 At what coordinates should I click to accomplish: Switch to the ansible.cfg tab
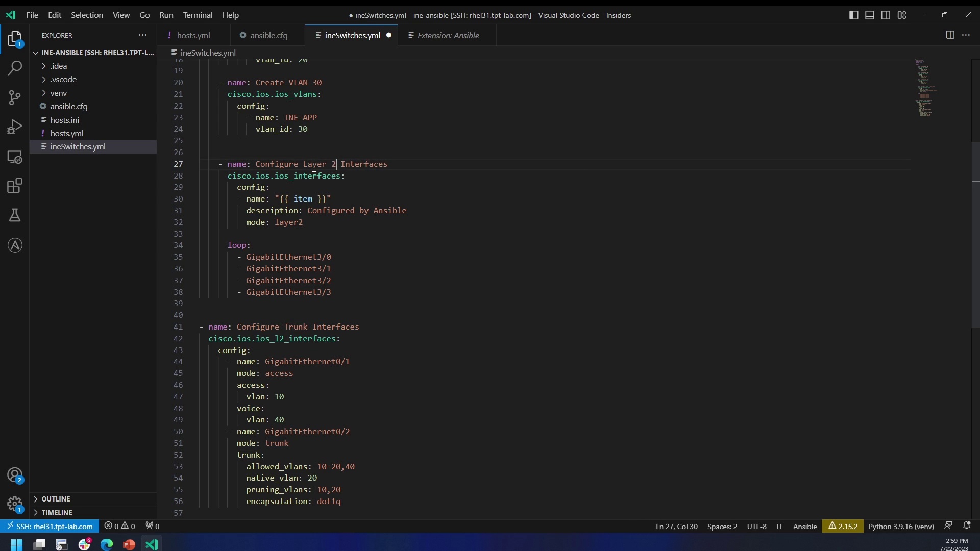(268, 35)
